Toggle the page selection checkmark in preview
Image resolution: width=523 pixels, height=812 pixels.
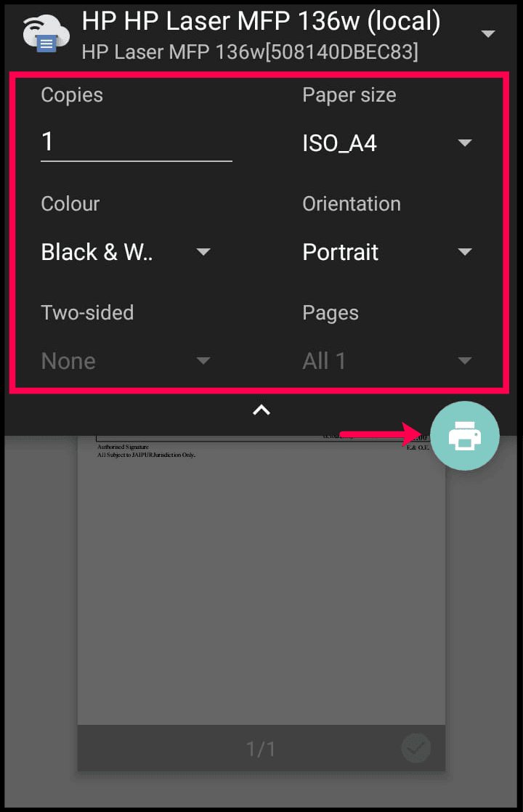[415, 748]
